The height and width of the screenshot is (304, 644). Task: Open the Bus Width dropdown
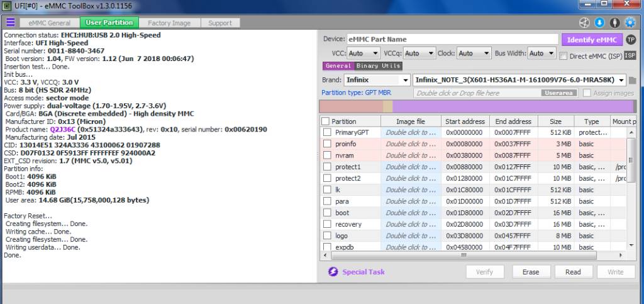point(541,53)
